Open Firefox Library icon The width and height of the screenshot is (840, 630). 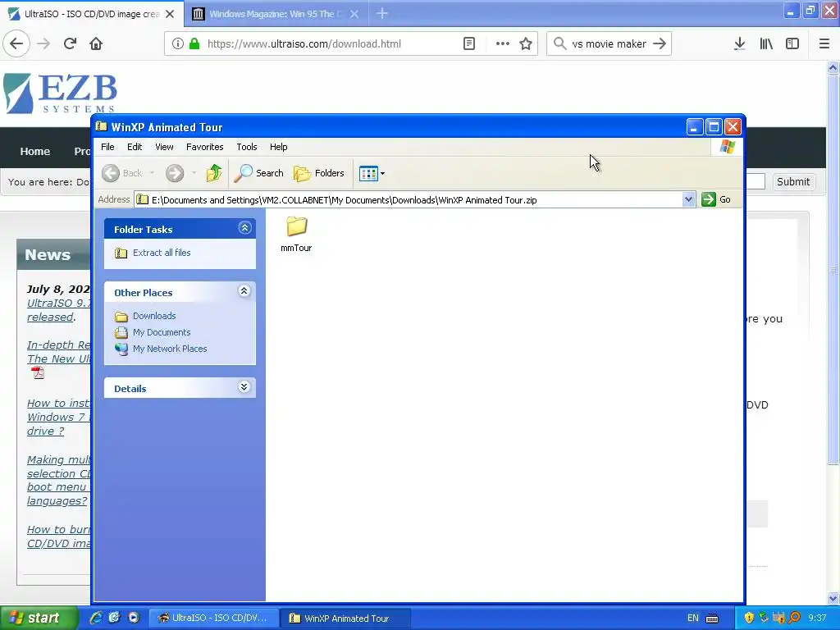click(x=766, y=43)
